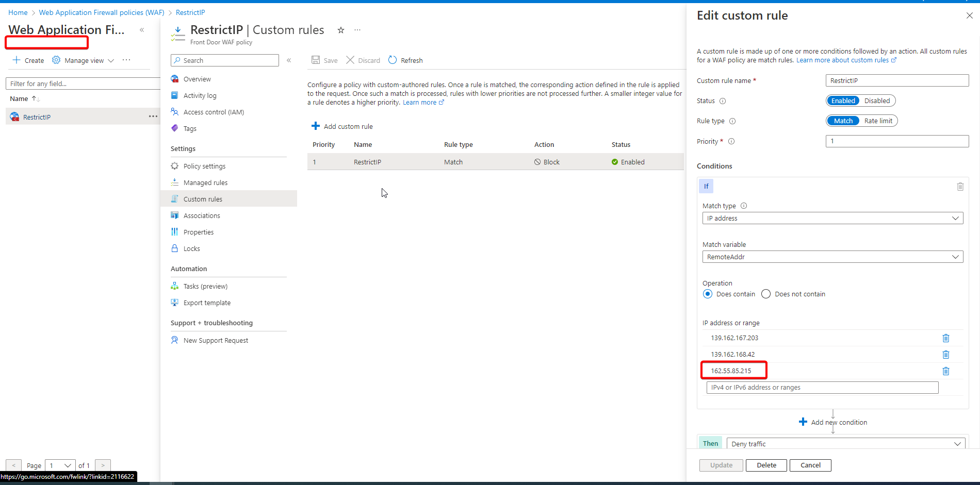Set rule status to Disabled

[877, 101]
